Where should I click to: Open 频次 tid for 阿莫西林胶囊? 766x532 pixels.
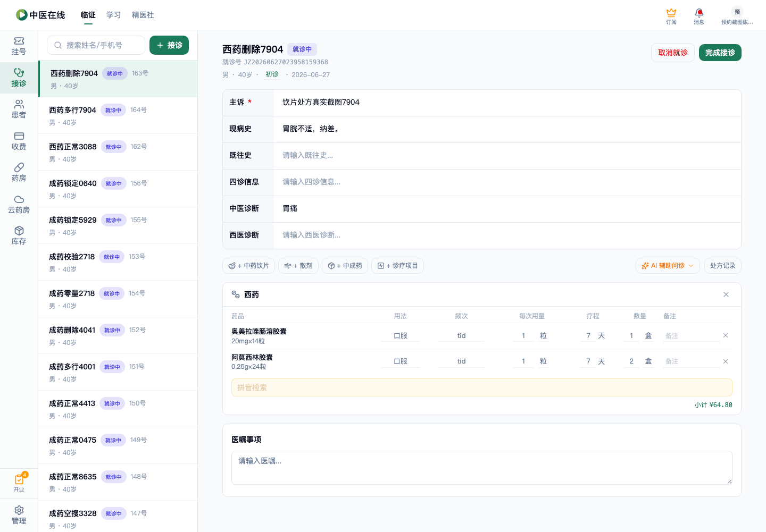click(x=461, y=361)
